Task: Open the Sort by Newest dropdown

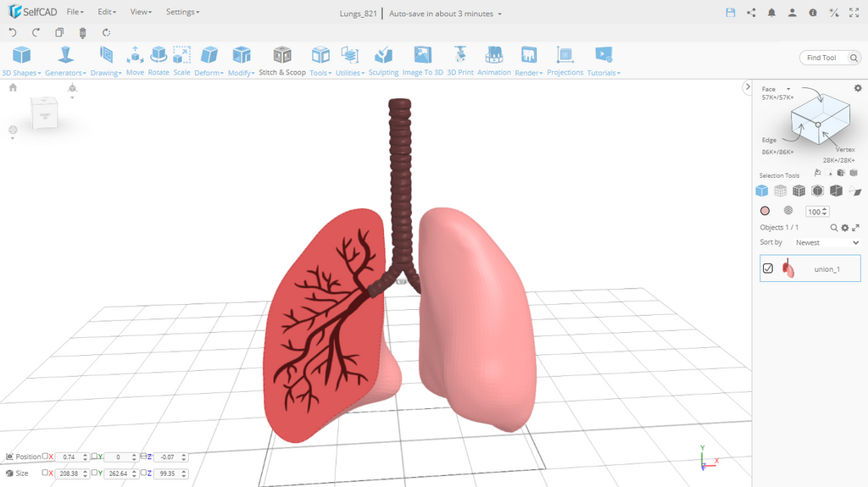Action: pos(826,242)
